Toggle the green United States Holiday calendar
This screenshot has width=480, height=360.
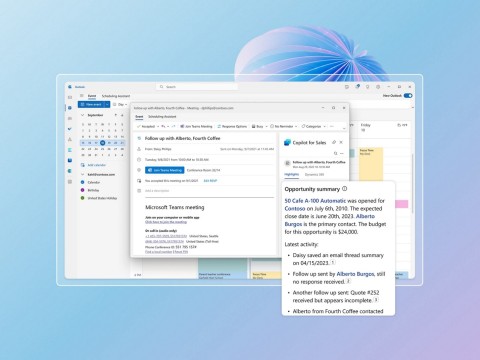(83, 198)
